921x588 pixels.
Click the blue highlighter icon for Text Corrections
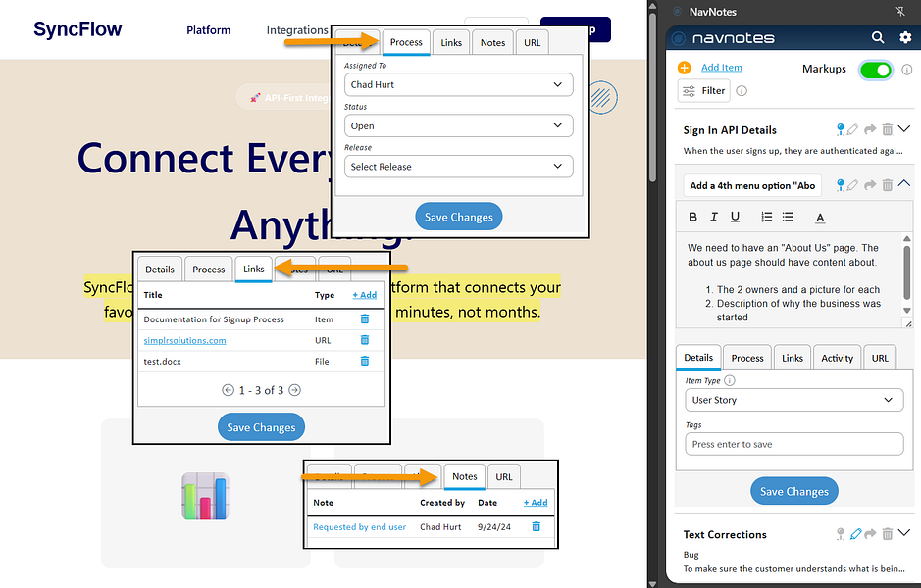point(856,534)
